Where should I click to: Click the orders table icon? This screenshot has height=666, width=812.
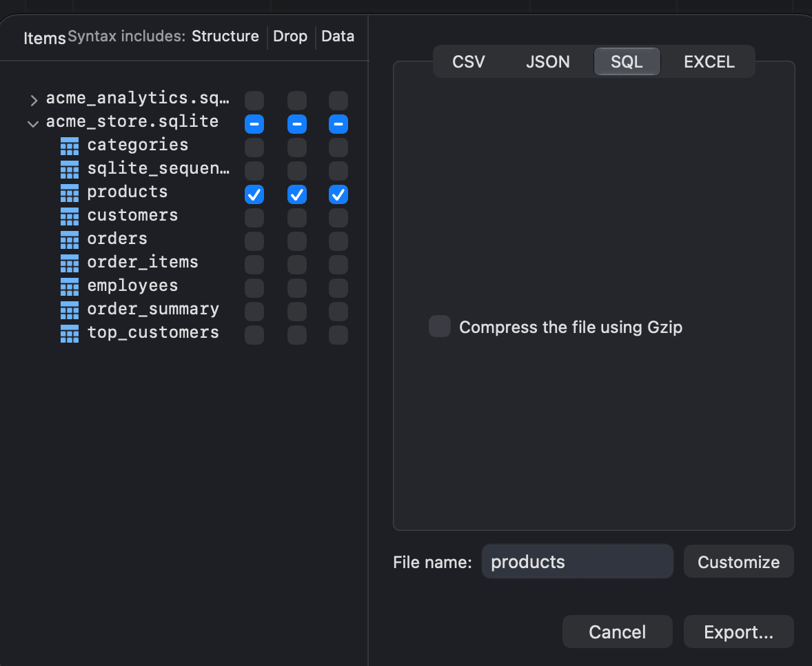point(70,240)
